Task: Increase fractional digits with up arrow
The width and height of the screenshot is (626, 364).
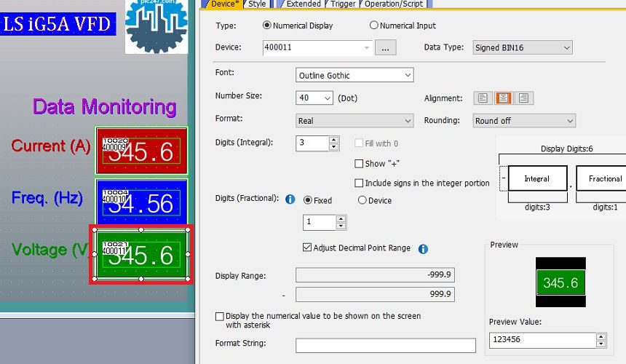Action: click(x=341, y=218)
